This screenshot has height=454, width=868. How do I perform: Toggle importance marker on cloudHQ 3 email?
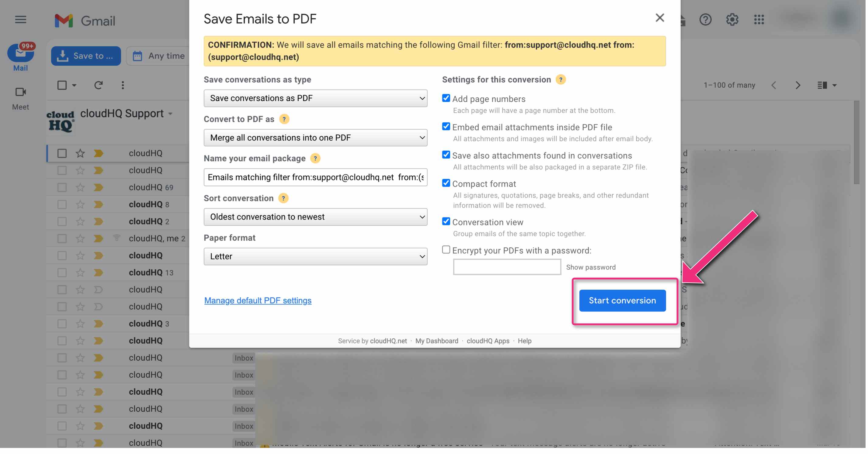coord(99,323)
